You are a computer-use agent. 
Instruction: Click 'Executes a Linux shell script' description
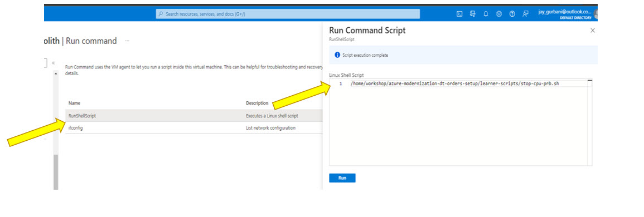[x=272, y=116]
